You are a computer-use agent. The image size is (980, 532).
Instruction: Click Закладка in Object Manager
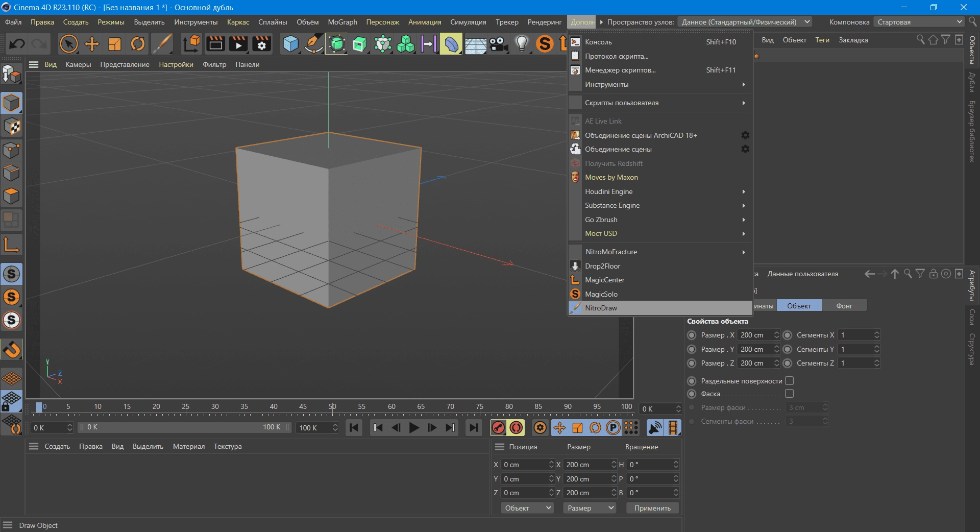click(853, 40)
